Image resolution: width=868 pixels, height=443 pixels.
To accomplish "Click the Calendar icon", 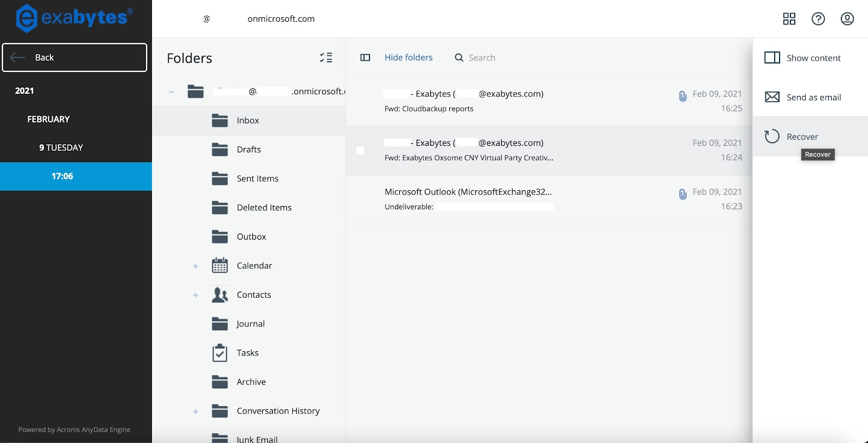I will pos(220,265).
